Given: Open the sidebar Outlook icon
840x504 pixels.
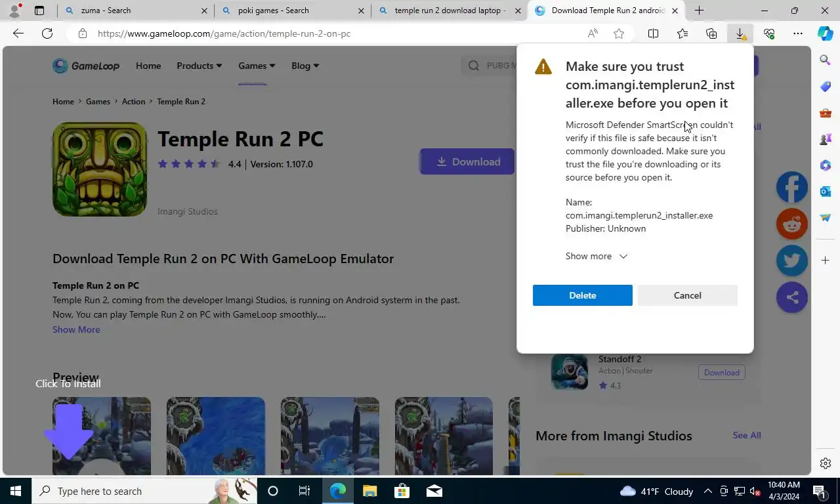Looking at the screenshot, I should point(826,192).
